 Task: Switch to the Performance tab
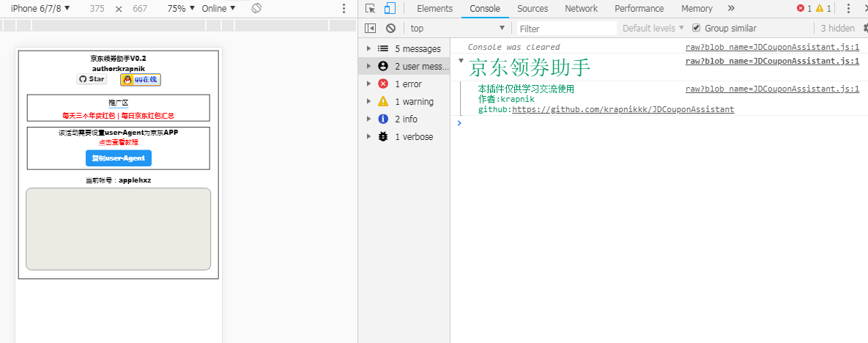639,8
